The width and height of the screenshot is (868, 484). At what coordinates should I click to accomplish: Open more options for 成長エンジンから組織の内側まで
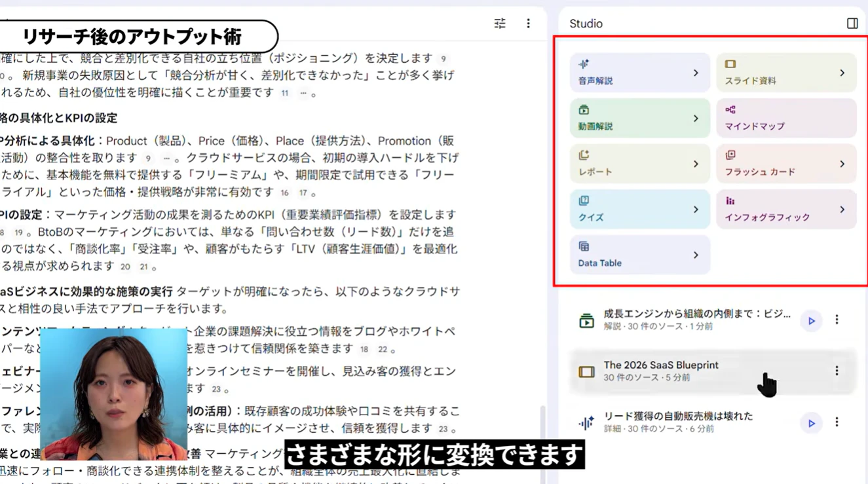click(x=837, y=320)
